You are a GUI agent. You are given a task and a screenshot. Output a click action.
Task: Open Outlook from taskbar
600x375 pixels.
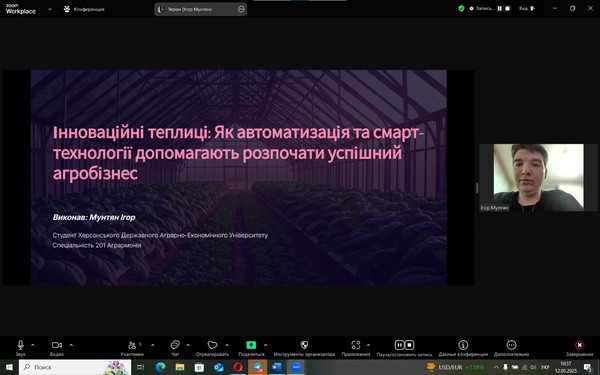click(x=218, y=367)
